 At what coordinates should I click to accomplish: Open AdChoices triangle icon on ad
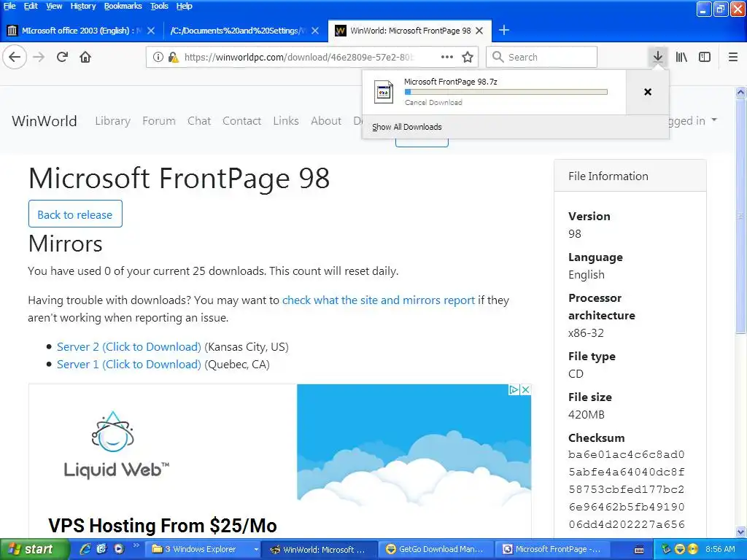coord(514,389)
